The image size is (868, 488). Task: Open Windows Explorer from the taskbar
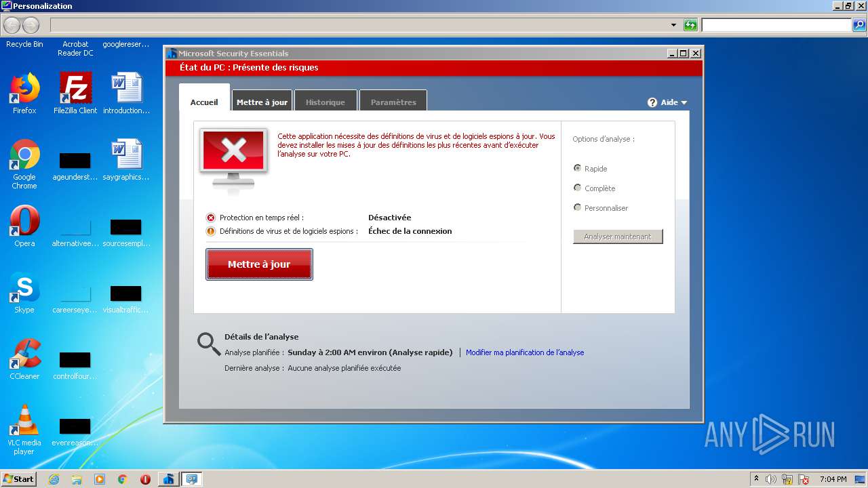pos(77,479)
